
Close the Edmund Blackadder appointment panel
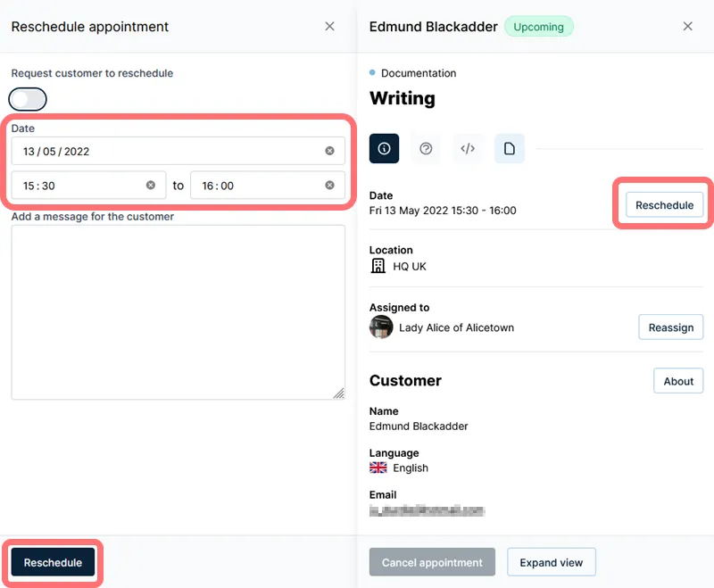tap(687, 27)
